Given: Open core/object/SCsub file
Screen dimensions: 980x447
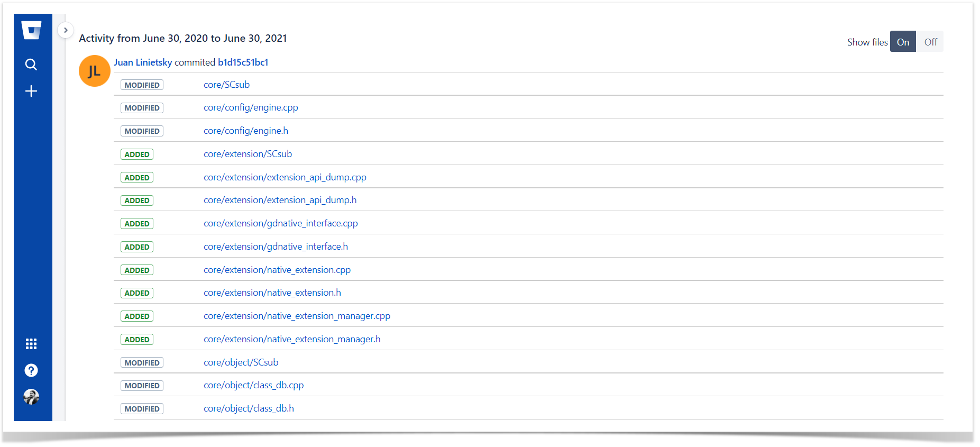Looking at the screenshot, I should 241,362.
